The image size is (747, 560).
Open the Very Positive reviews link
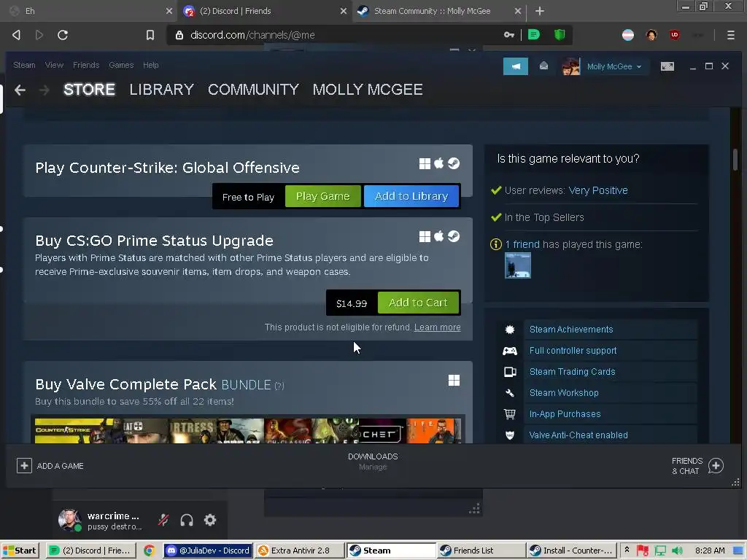click(x=598, y=190)
